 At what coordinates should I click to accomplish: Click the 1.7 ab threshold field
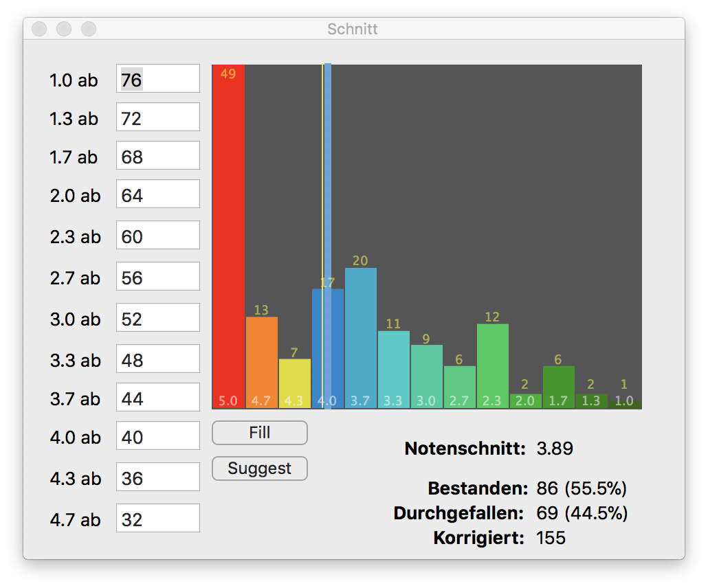click(x=158, y=155)
